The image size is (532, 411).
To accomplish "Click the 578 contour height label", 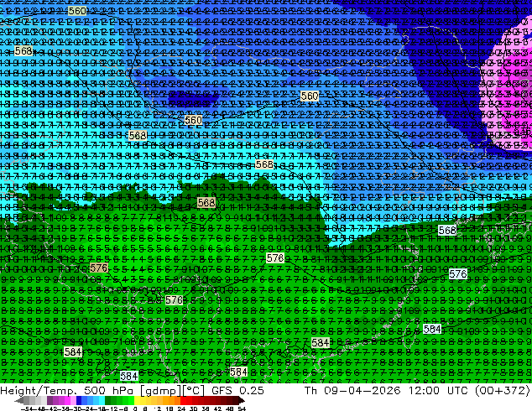I will [275, 258].
